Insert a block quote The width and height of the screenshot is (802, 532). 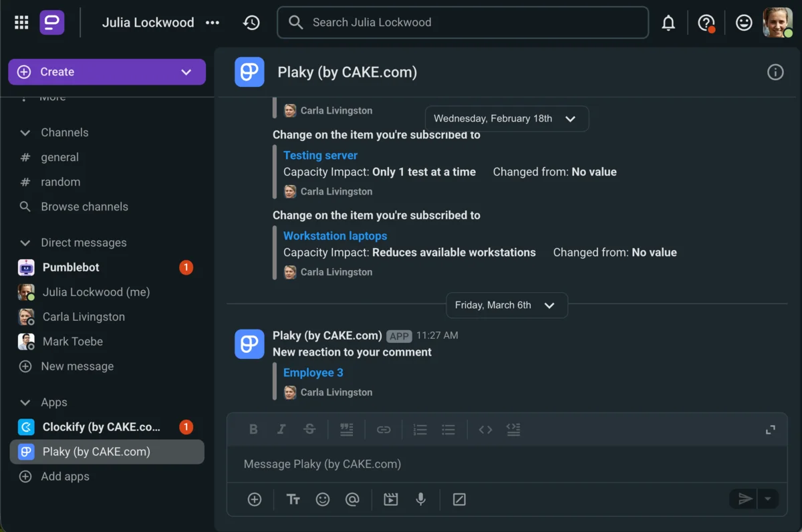pyautogui.click(x=346, y=430)
